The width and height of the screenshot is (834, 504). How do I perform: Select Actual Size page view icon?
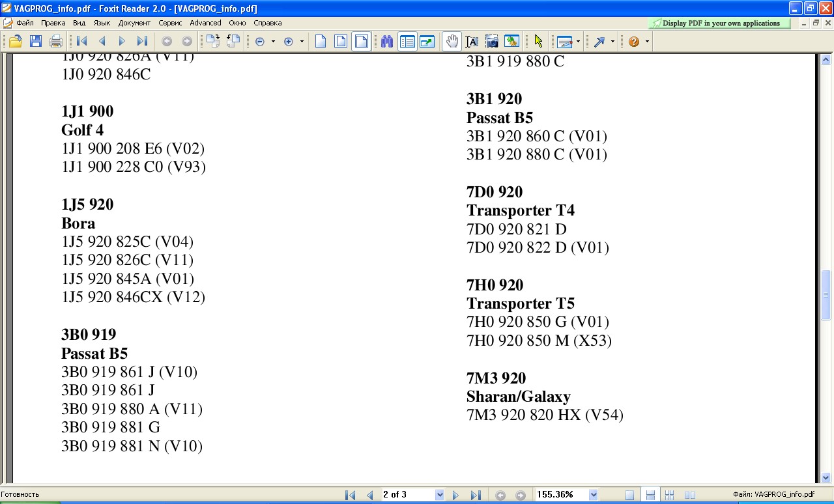click(321, 41)
